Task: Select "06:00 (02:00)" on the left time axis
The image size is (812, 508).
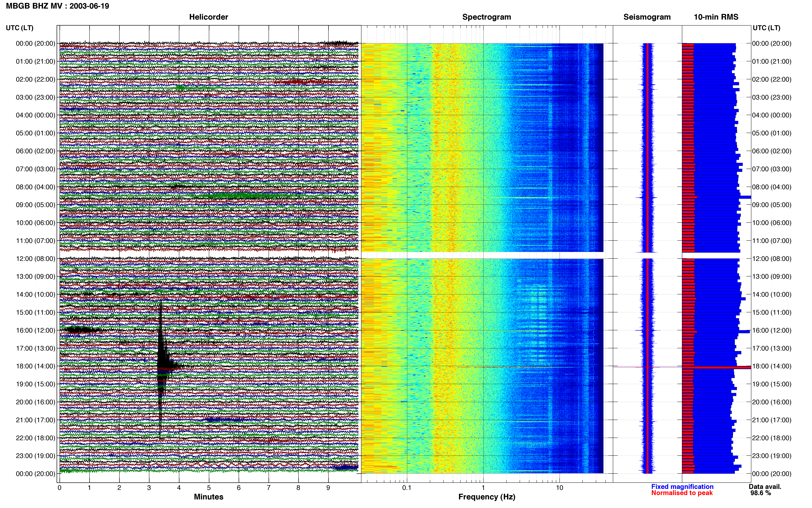Action: pyautogui.click(x=36, y=151)
